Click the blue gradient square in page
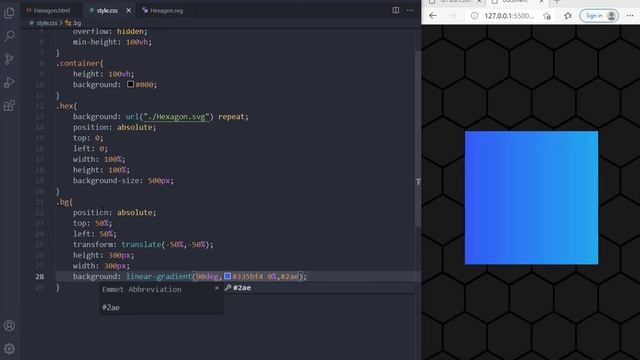The width and height of the screenshot is (640, 360). (x=531, y=198)
